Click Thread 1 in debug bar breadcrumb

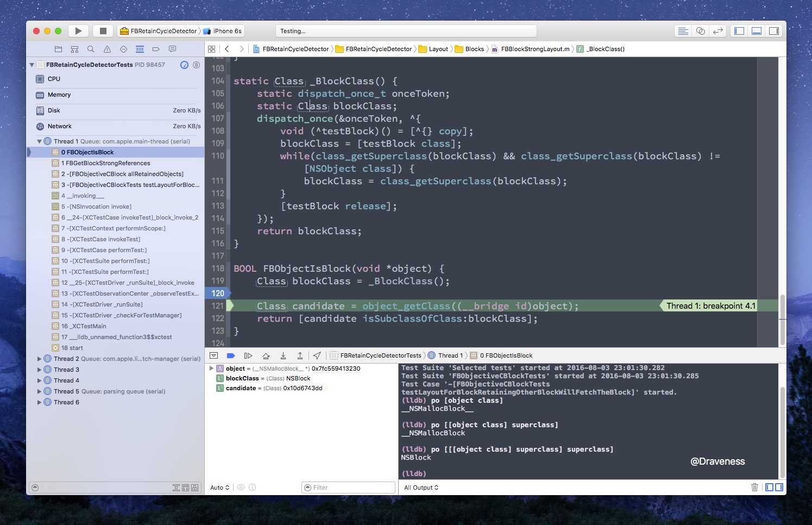point(445,355)
